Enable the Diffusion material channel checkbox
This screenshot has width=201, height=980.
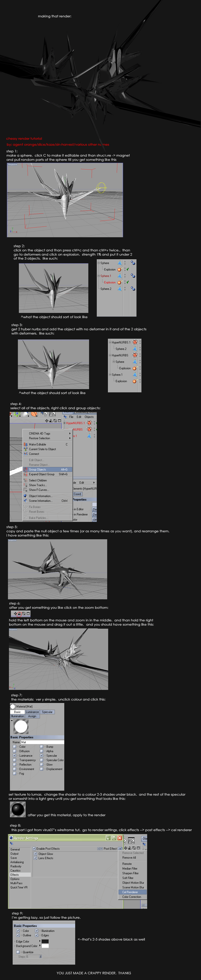click(14, 751)
